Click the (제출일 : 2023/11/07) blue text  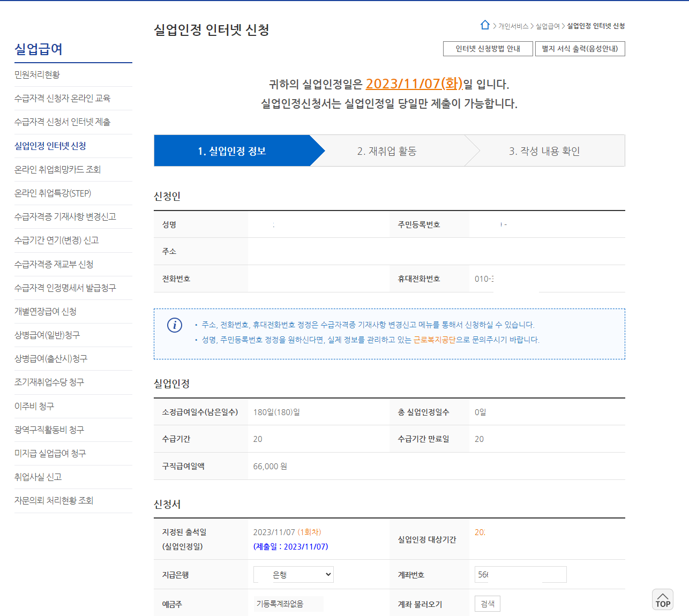pos(290,546)
